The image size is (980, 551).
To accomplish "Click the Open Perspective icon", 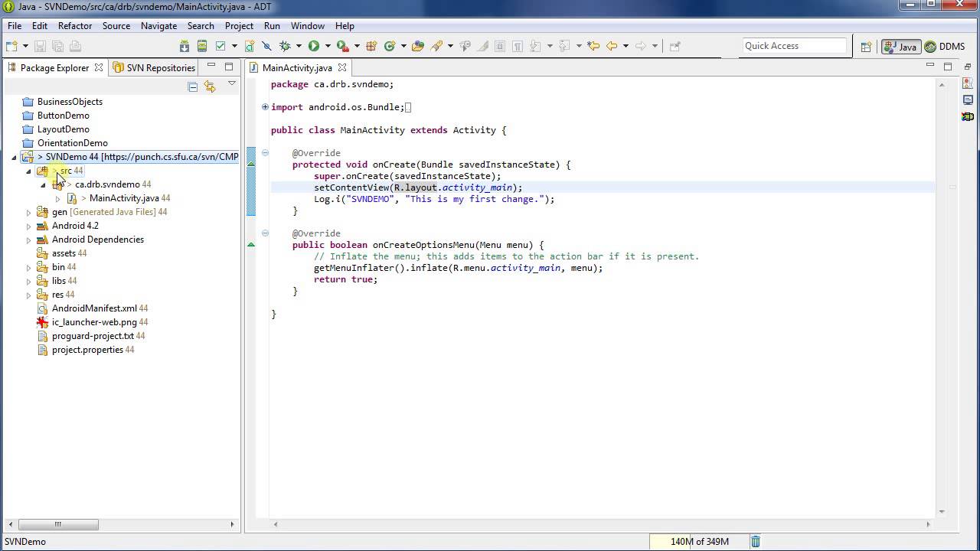I will click(866, 47).
